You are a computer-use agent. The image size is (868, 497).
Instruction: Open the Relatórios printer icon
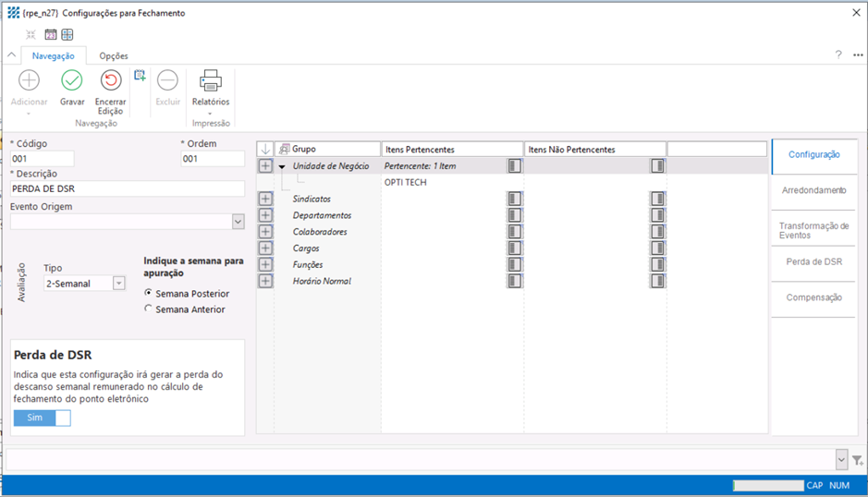tap(211, 80)
